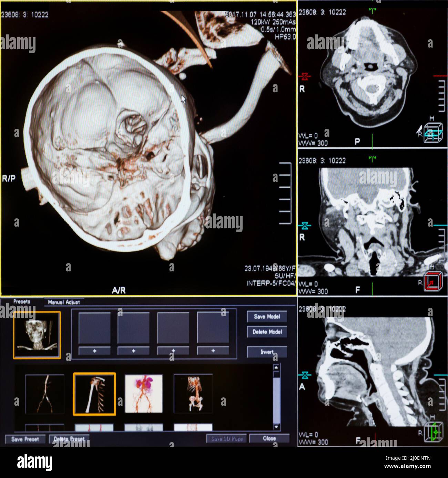The height and width of the screenshot is (478, 448).
Task: Click the scale ruler in the axial view
Action: click(x=441, y=96)
